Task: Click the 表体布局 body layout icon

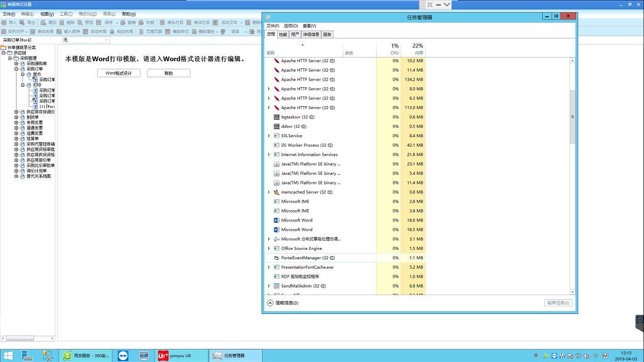Action: coord(33,32)
